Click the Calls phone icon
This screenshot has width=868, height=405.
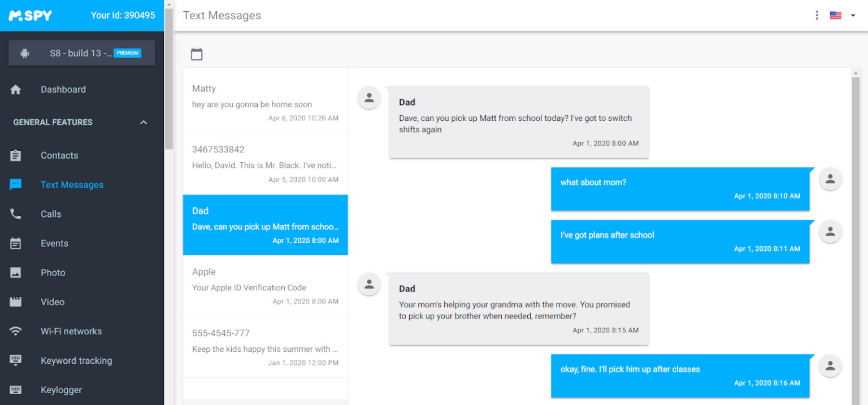[x=16, y=214]
